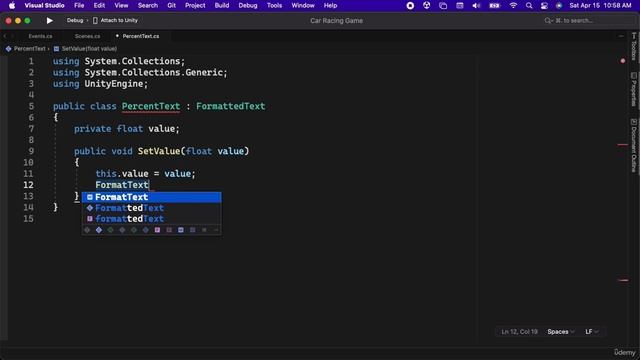Navigate back with the left arrow by the tabs
This screenshot has height=360, width=640.
(x=5, y=36)
